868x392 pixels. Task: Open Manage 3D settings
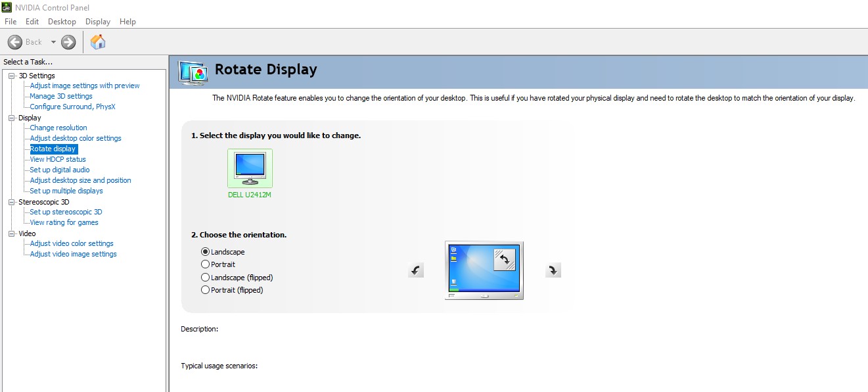(x=61, y=96)
